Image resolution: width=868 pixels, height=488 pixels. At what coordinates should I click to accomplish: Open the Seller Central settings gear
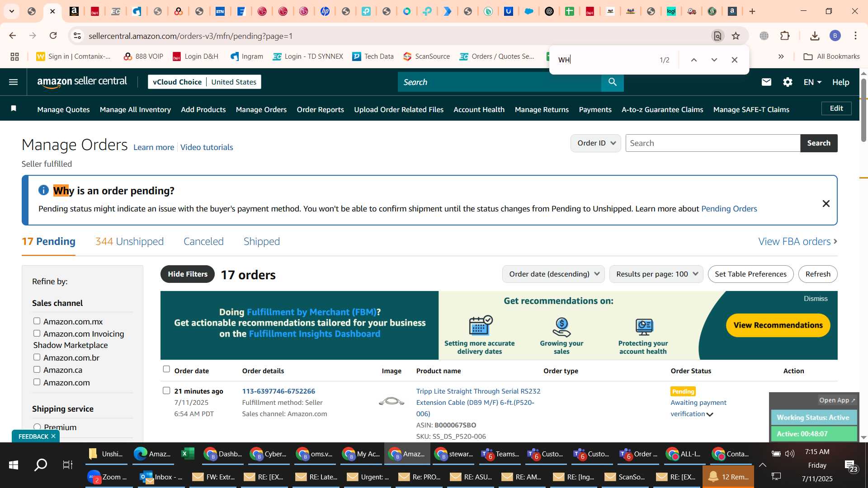click(x=788, y=82)
